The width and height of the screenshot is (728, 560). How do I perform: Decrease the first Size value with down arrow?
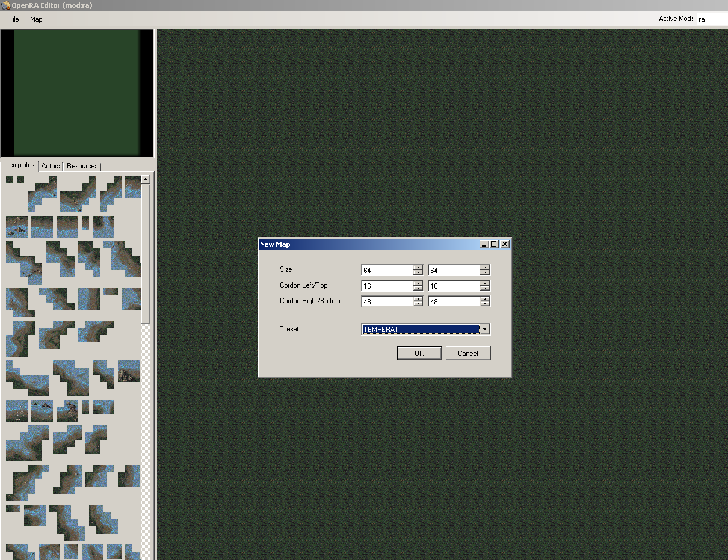click(418, 272)
